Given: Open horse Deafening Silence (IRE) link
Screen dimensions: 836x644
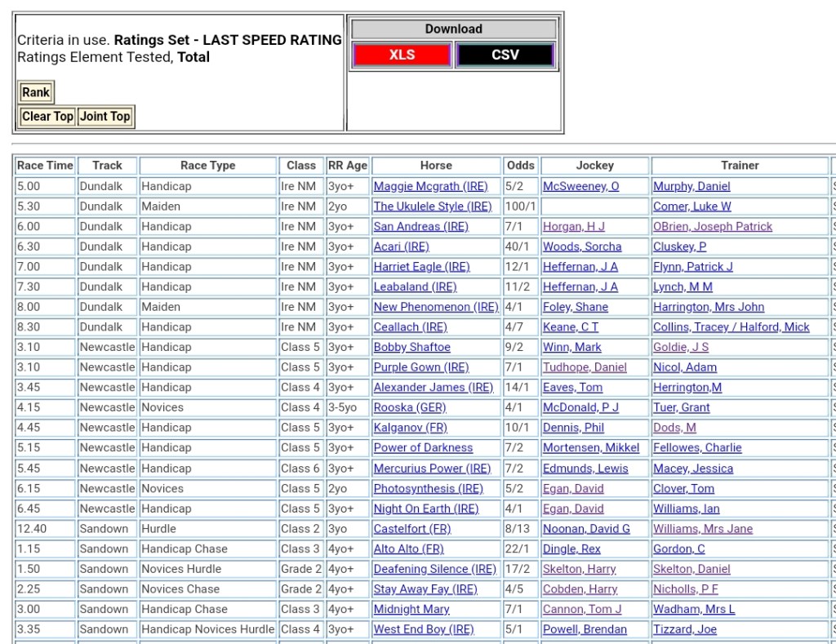Looking at the screenshot, I should click(434, 569).
